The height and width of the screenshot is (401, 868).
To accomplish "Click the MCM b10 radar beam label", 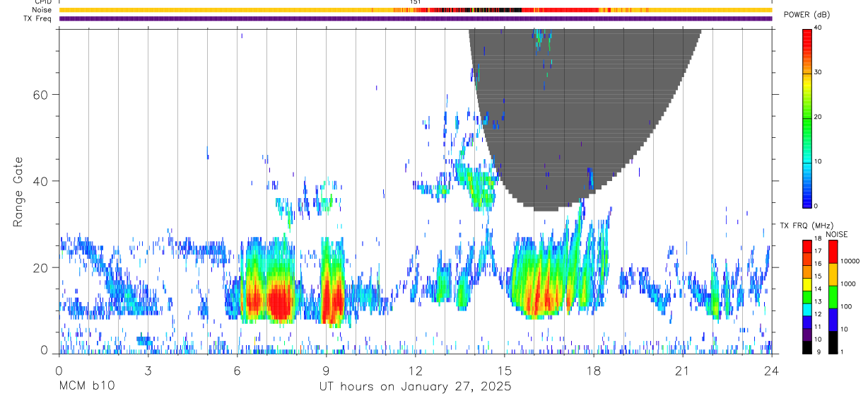I will [86, 387].
